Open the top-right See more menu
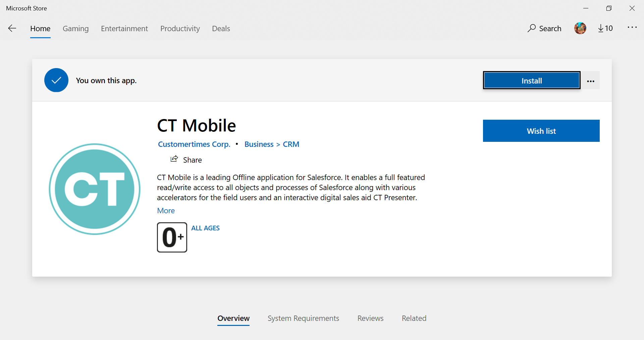This screenshot has height=340, width=644. (632, 27)
